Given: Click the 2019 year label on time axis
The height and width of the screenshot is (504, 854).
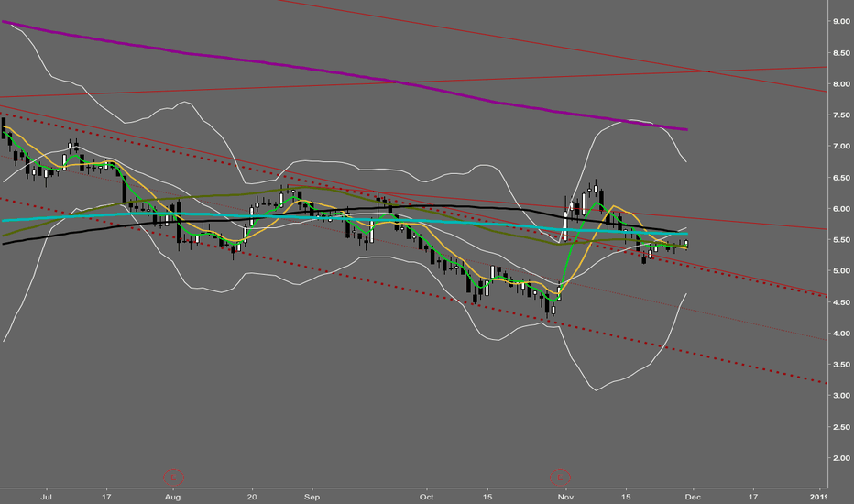Looking at the screenshot, I should 818,497.
